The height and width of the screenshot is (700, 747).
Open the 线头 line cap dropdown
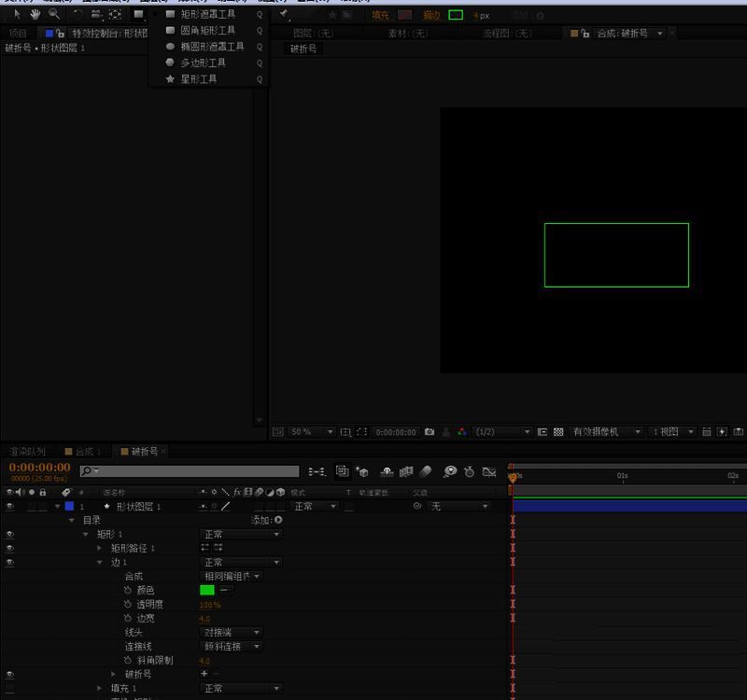coord(232,632)
